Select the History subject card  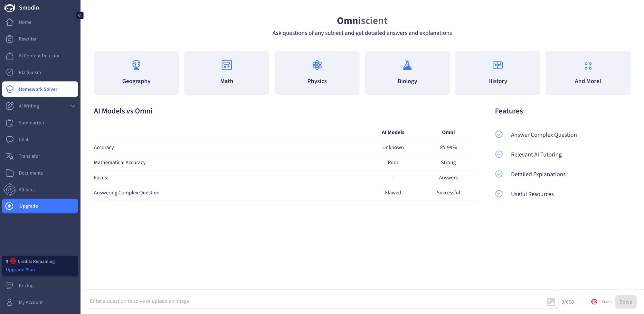coord(498,73)
